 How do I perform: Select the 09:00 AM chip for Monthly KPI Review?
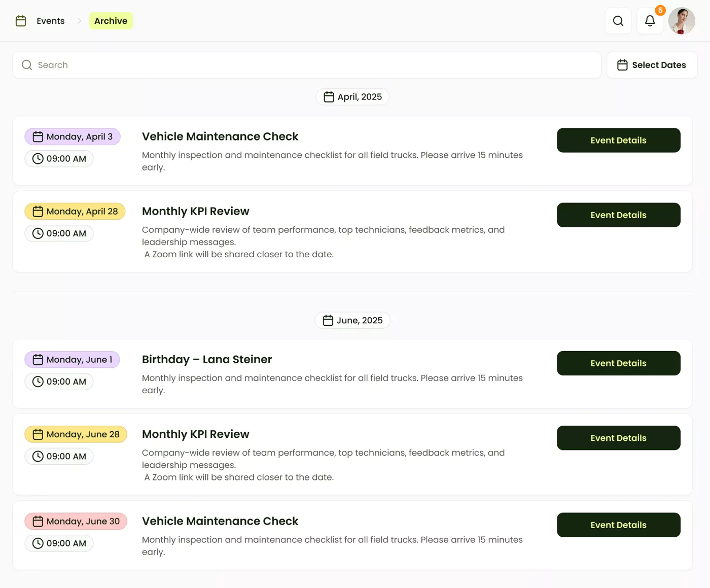59,233
